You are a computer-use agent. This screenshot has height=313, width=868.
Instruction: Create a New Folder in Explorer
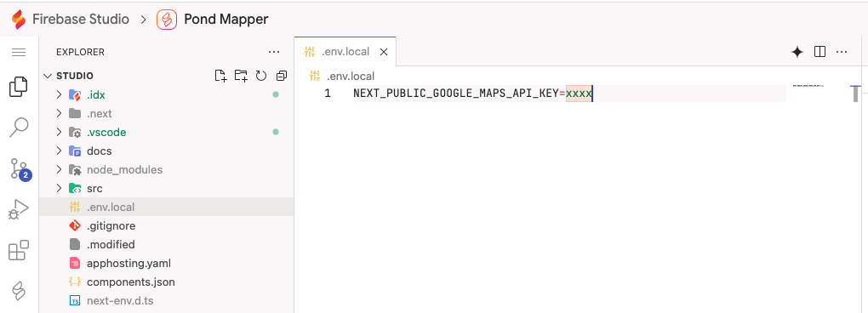pos(241,76)
